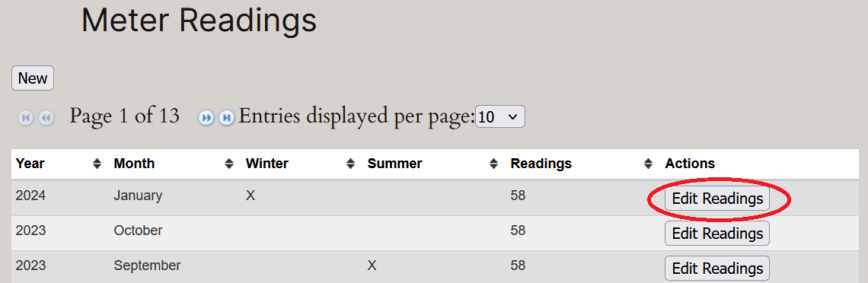
Task: Jump to the last page of readings
Action: (x=226, y=117)
